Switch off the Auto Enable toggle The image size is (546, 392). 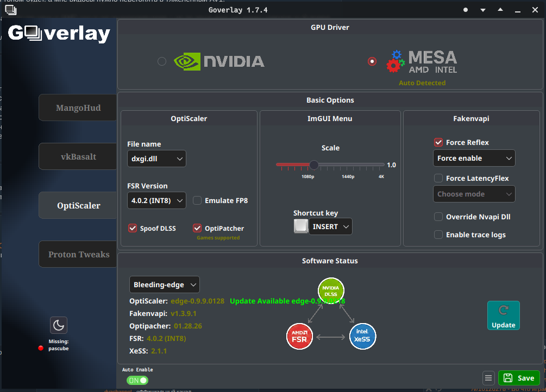coord(137,381)
